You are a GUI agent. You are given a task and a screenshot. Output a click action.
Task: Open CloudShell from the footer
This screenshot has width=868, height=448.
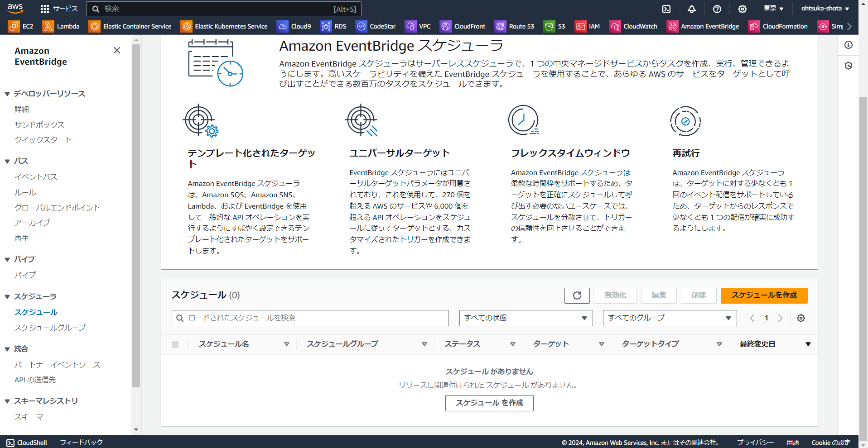coord(27,443)
